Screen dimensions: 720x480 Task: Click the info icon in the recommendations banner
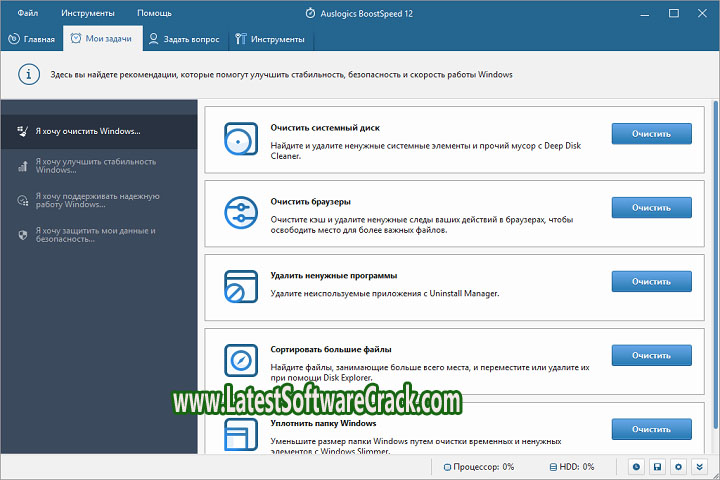[x=33, y=75]
